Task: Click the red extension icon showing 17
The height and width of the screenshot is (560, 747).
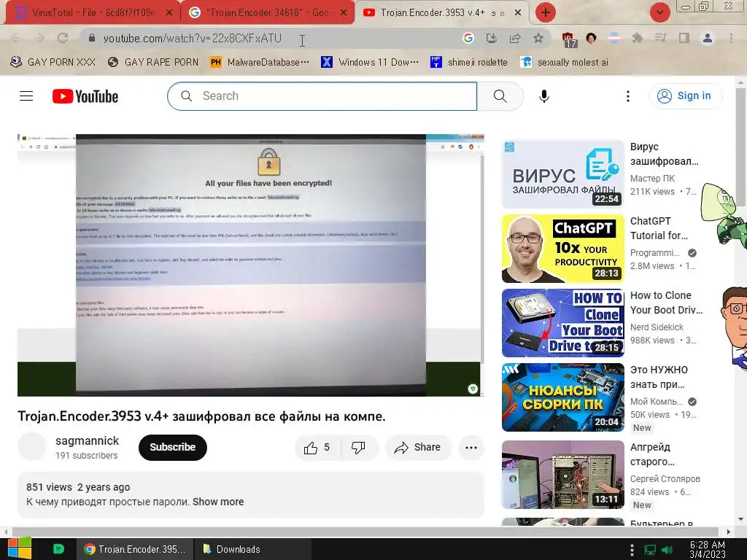Action: (568, 39)
